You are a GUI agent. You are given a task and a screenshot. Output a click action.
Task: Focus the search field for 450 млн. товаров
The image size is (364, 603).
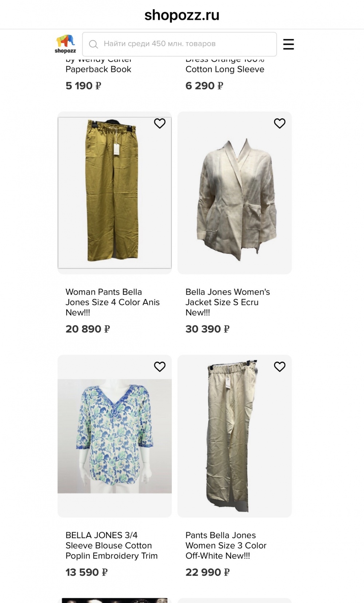(x=179, y=44)
